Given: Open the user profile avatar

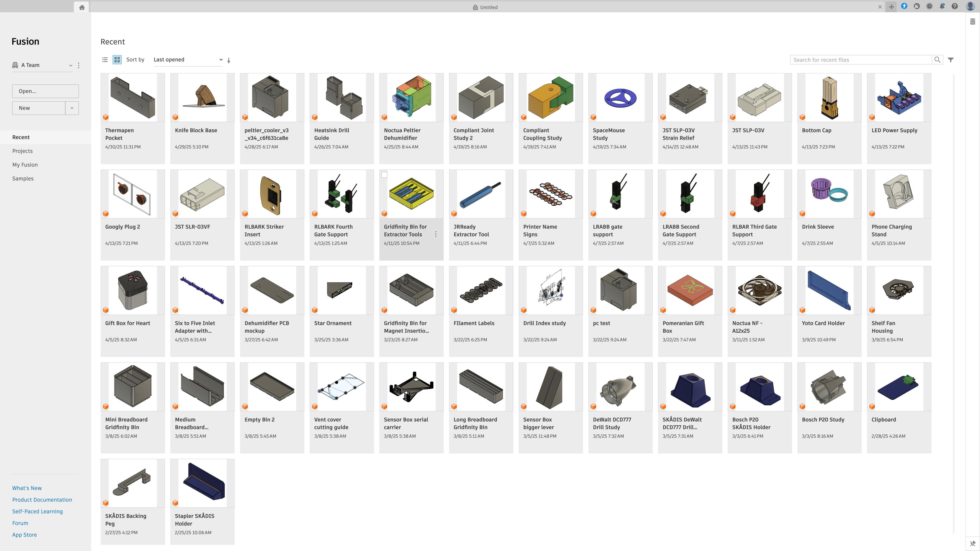Looking at the screenshot, I should click(970, 6).
